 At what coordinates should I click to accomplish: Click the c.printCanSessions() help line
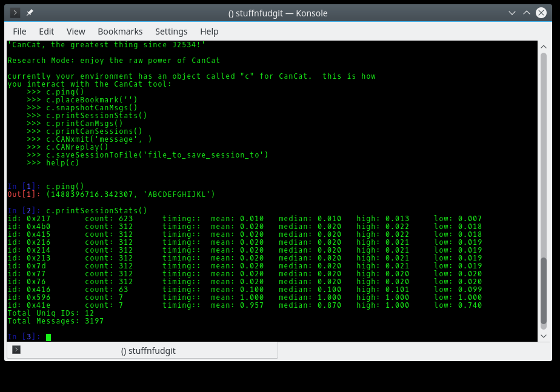(84, 131)
